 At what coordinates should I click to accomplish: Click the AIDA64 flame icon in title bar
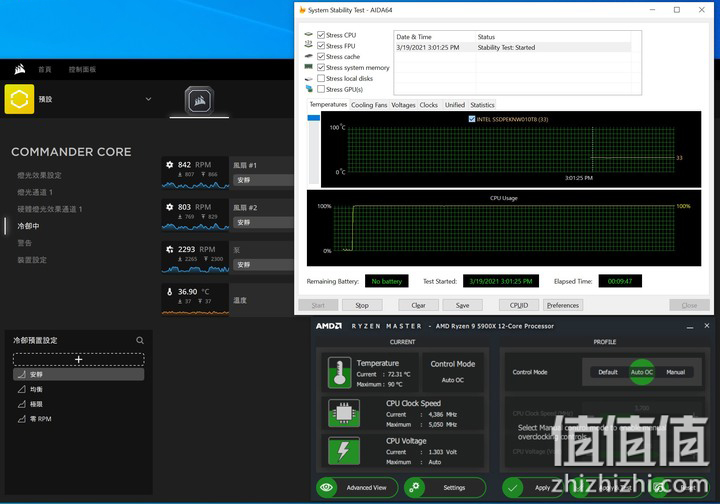tap(302, 10)
